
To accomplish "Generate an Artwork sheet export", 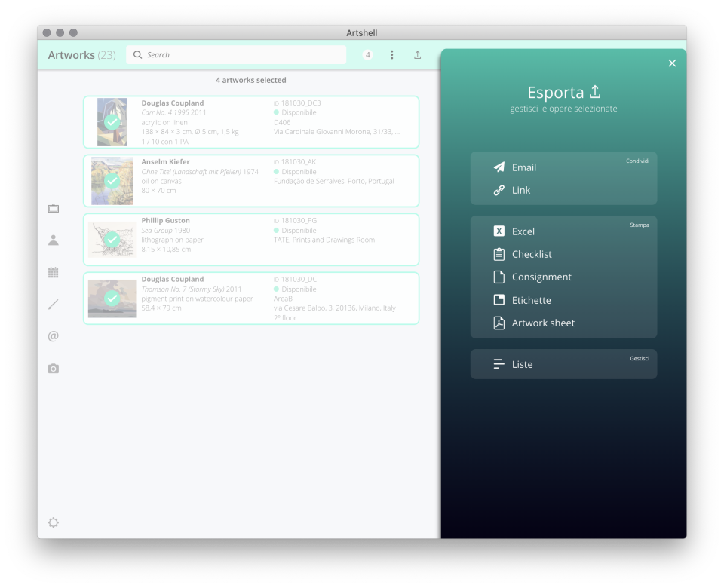I will pyautogui.click(x=544, y=323).
